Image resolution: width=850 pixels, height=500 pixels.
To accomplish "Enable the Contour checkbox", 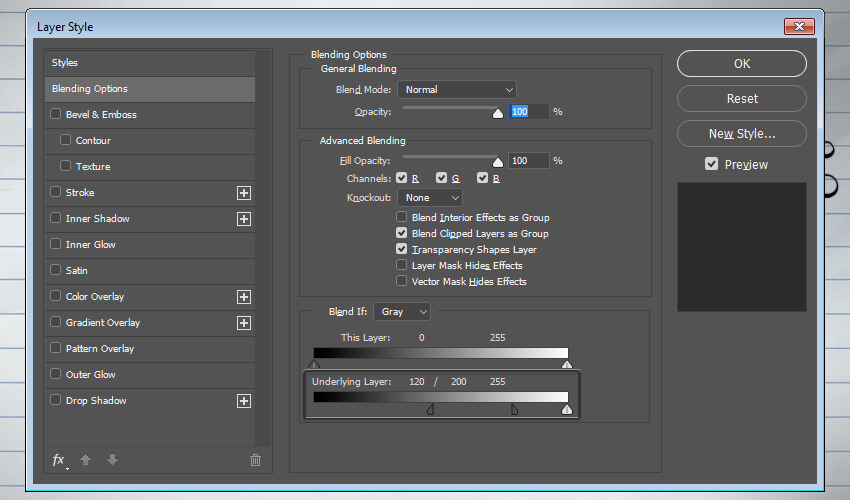I will 66,140.
